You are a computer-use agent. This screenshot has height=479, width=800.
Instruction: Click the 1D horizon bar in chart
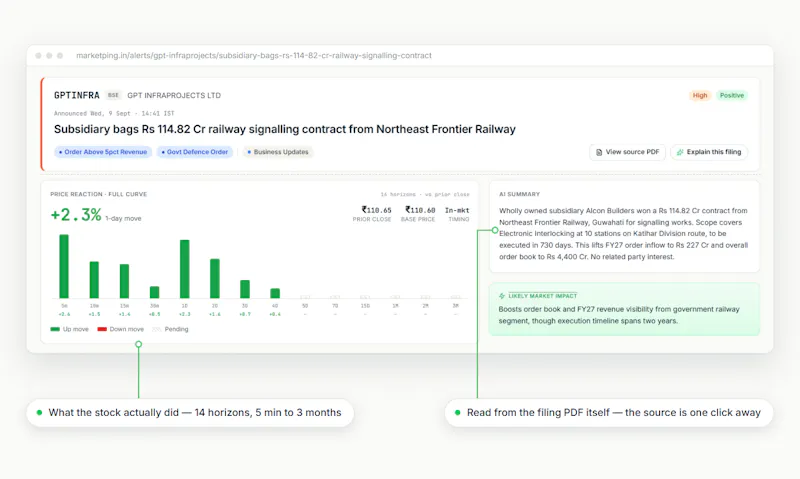185,269
